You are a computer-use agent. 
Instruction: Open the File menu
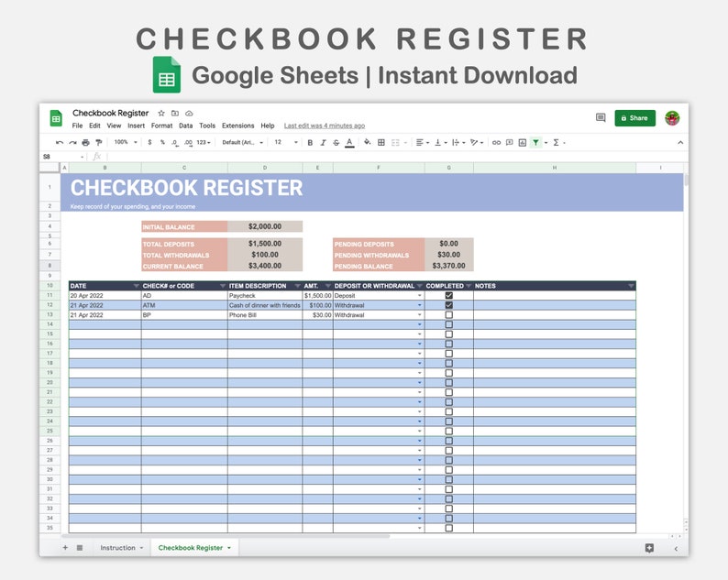[x=78, y=126]
